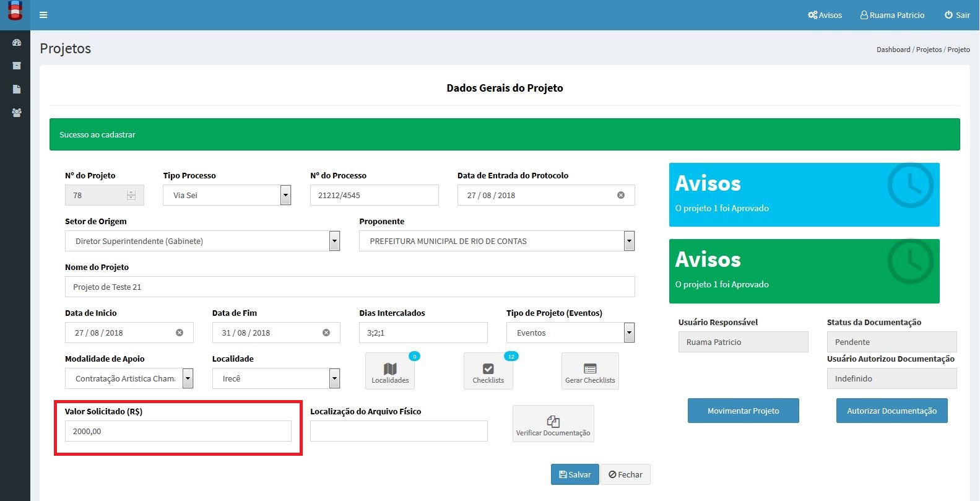Open the Setor de Origem dropdown
The height and width of the screenshot is (501, 980).
(202, 241)
